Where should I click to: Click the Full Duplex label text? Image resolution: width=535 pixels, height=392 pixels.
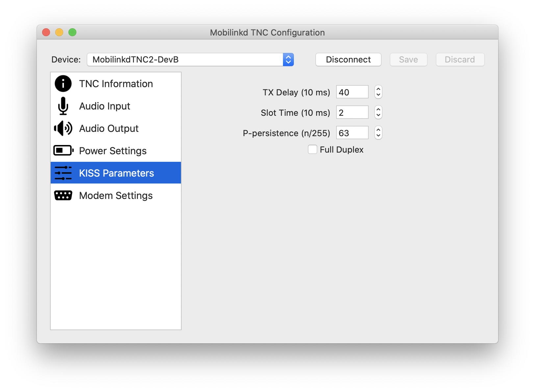pyautogui.click(x=342, y=150)
